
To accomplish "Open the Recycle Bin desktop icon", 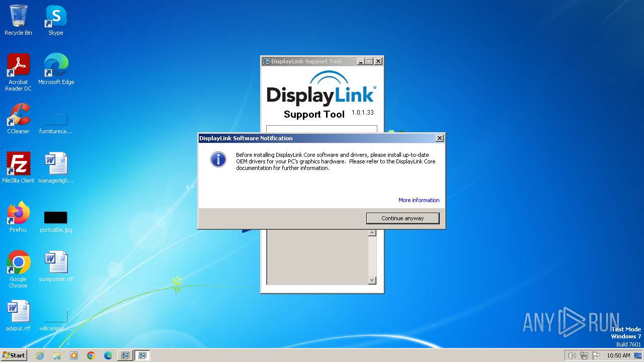I will [18, 20].
